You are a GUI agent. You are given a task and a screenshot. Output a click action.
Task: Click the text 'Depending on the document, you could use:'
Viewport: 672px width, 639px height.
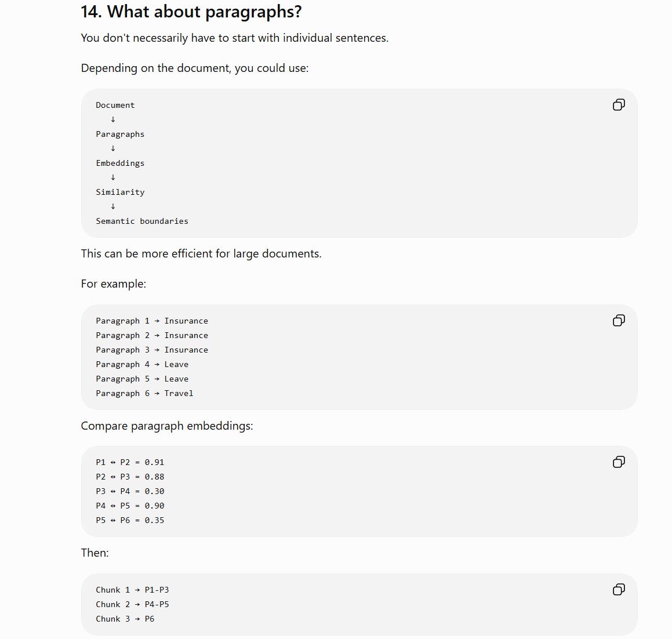tap(195, 68)
